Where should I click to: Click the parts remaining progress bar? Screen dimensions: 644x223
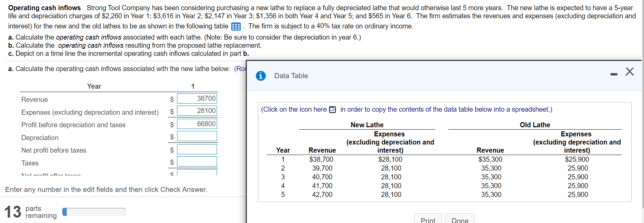click(94, 211)
